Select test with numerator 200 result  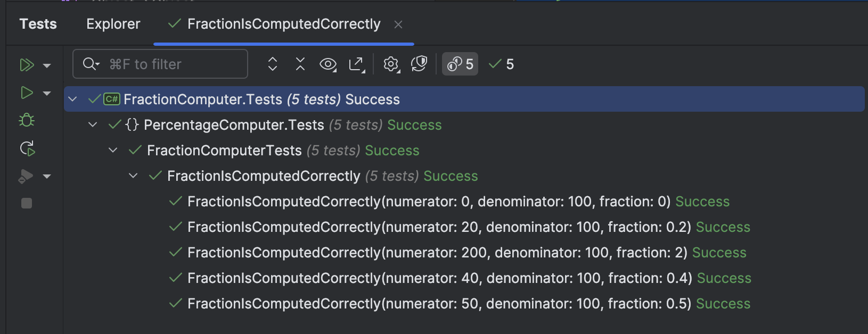click(437, 253)
